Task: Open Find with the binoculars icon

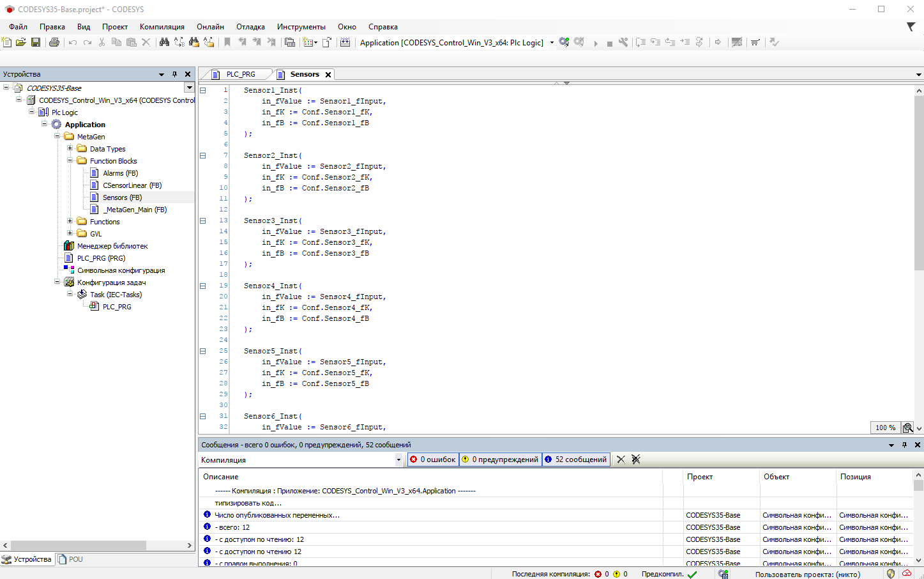Action: [164, 42]
